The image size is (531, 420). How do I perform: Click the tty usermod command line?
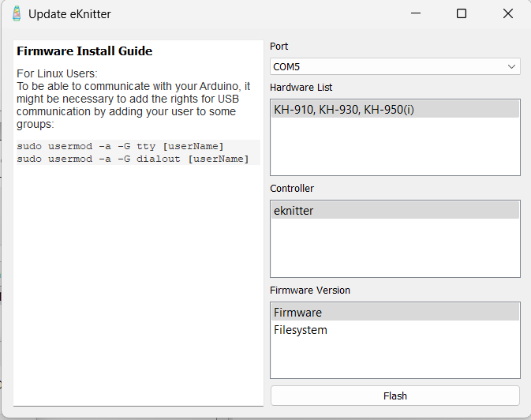coord(120,147)
